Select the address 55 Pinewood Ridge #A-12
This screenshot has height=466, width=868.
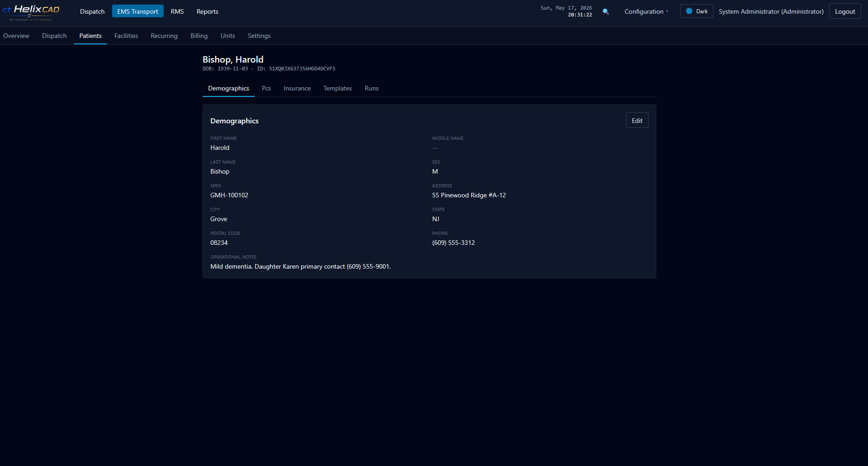pos(469,195)
